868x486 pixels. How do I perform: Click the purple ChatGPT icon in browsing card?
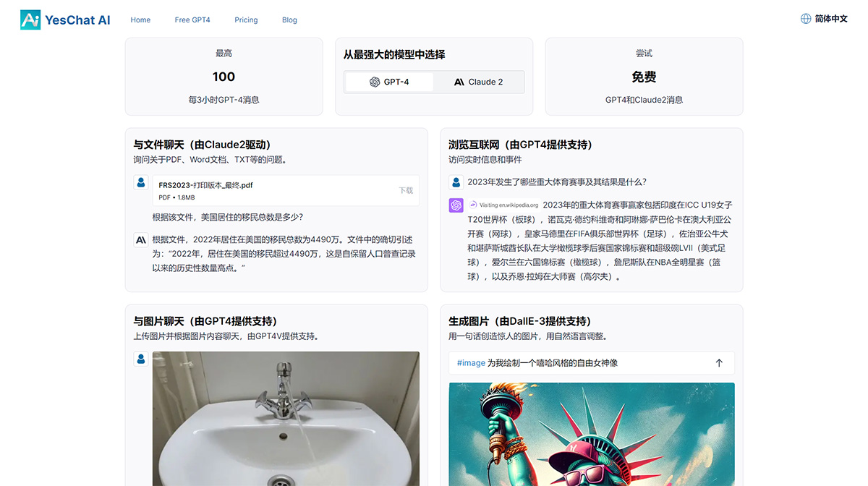coord(456,205)
